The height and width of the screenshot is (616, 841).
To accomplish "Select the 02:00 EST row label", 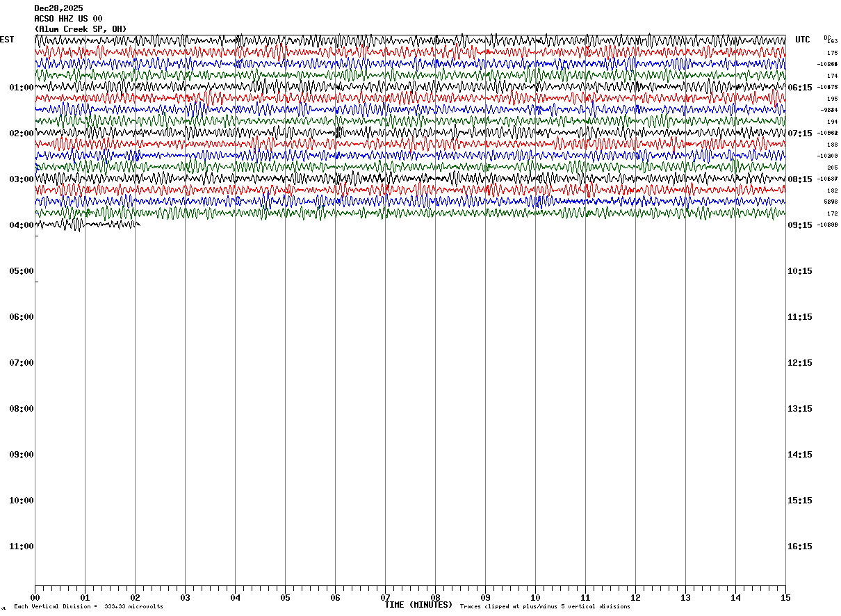I will [x=22, y=133].
